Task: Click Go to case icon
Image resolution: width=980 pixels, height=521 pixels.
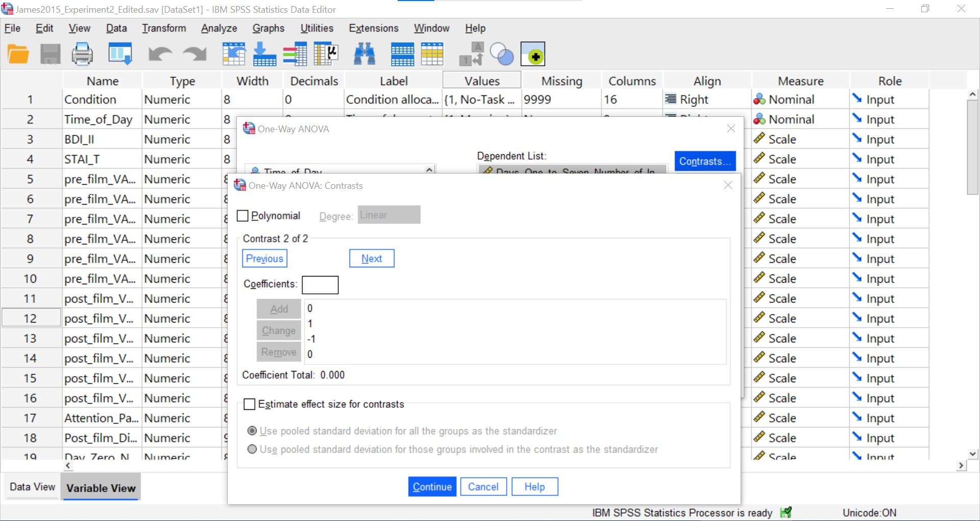Action: coord(234,54)
